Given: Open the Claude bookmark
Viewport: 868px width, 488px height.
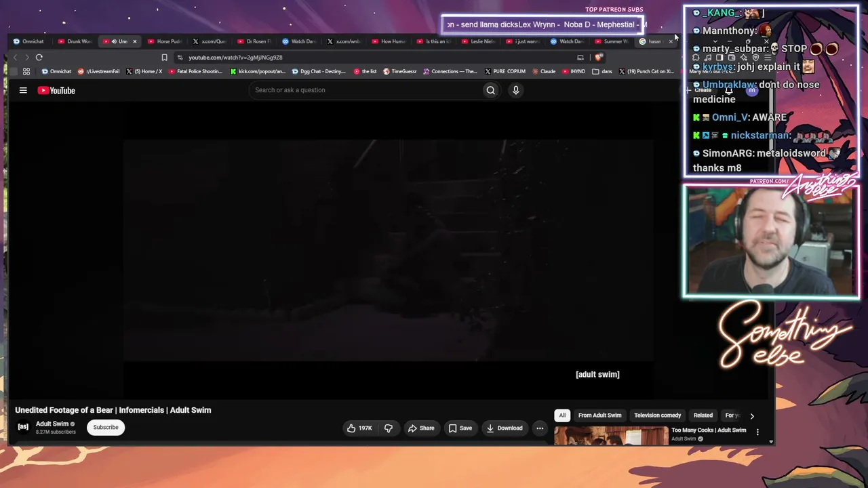Looking at the screenshot, I should pyautogui.click(x=544, y=71).
